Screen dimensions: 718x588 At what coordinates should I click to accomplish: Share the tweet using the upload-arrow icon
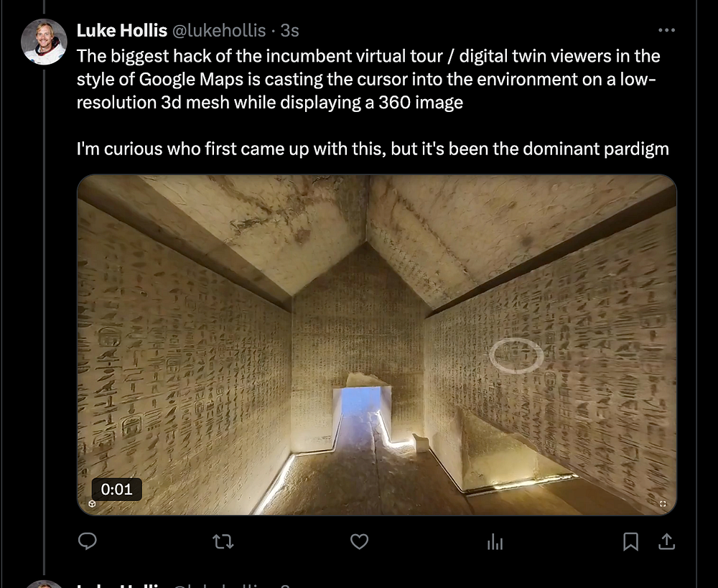(x=667, y=542)
